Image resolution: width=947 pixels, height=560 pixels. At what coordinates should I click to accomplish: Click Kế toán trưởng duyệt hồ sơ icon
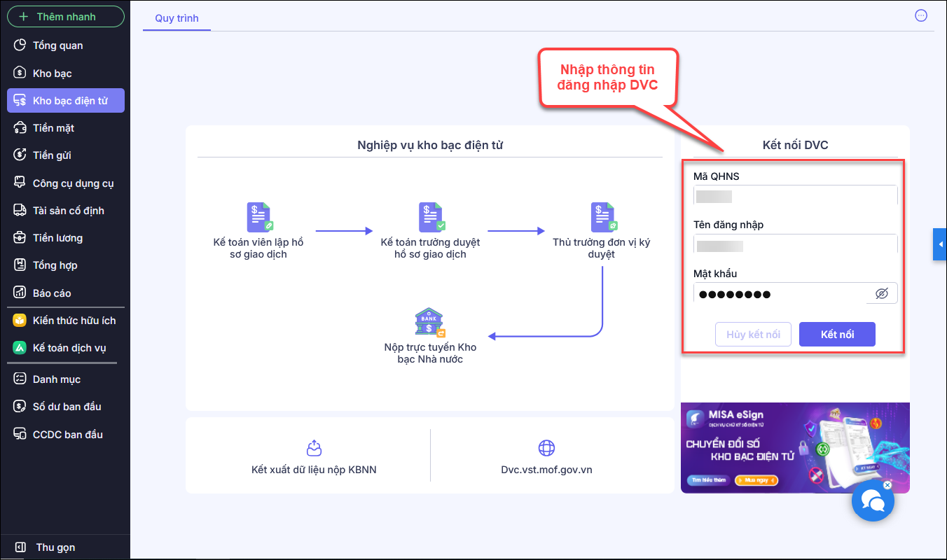tap(430, 218)
